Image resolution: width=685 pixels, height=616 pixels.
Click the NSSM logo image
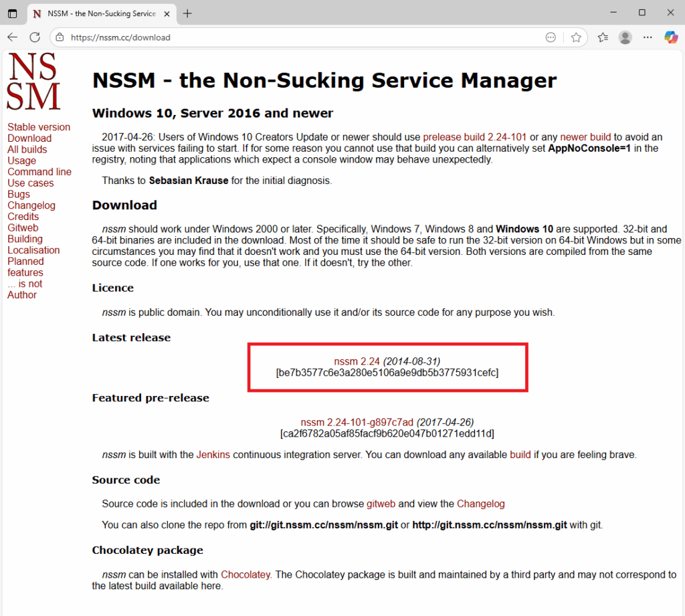point(33,82)
